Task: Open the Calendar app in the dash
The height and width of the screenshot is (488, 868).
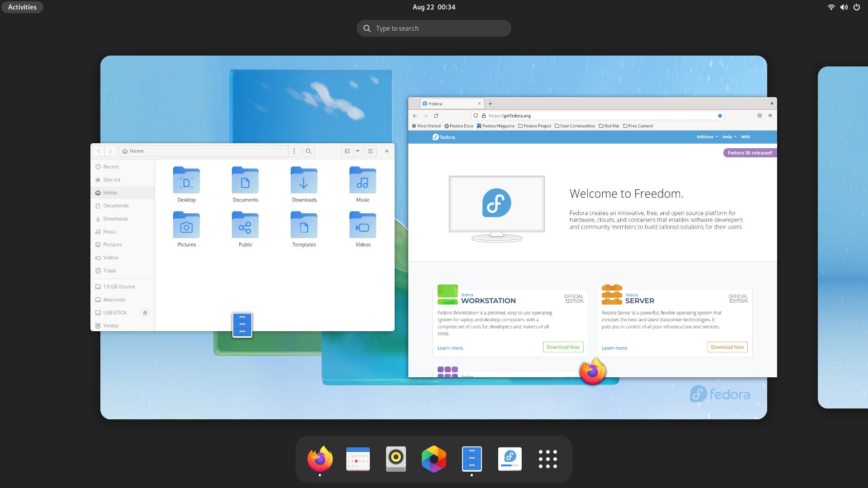Action: [358, 459]
